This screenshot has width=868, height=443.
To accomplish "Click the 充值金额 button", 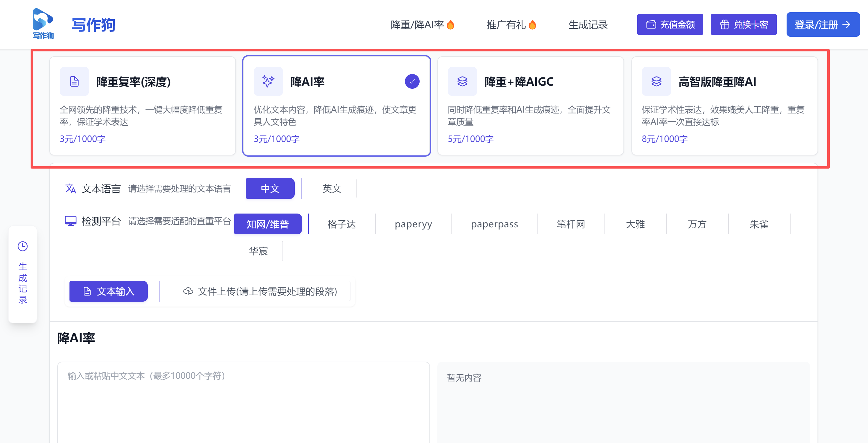I will [x=670, y=24].
